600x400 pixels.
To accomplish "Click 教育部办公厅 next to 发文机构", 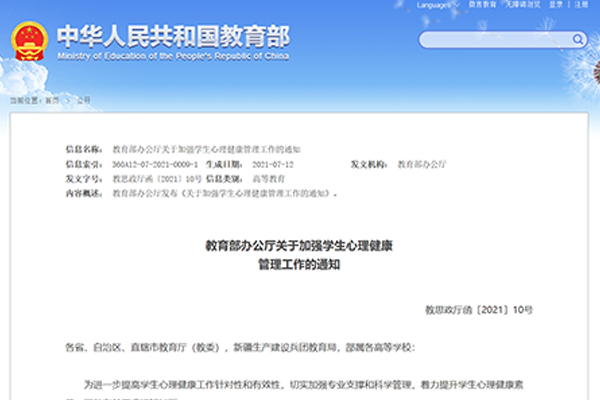I will 421,162.
